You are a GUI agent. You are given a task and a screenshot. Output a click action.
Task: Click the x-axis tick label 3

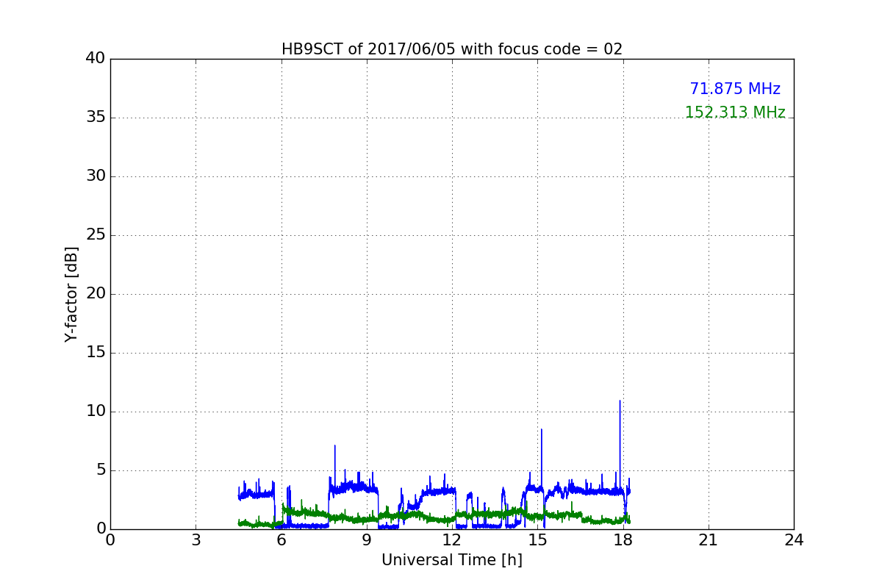(x=196, y=540)
